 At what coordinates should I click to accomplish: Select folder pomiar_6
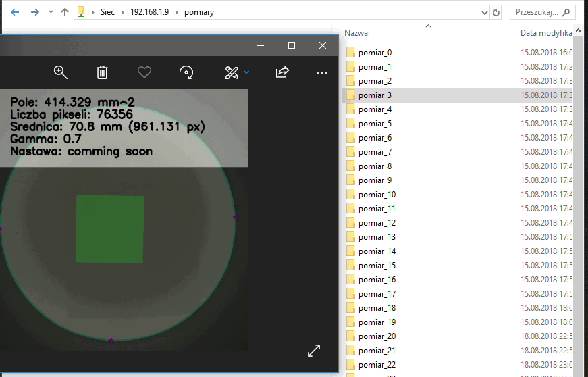coord(375,138)
